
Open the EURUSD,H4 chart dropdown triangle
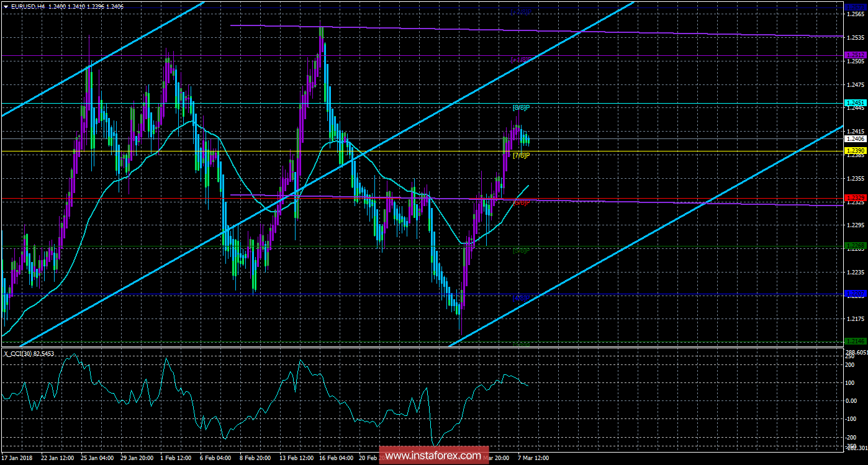(6, 6)
